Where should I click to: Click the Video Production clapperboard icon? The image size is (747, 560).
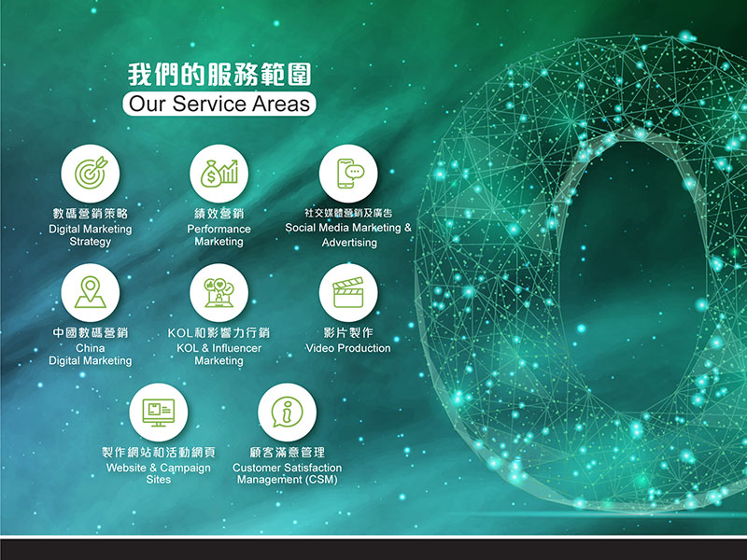click(348, 292)
